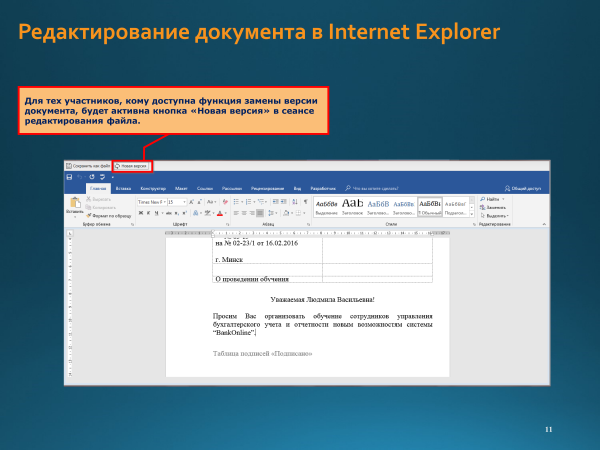
Task: Click the Save icon in quick access toolbar
Action: (x=69, y=176)
